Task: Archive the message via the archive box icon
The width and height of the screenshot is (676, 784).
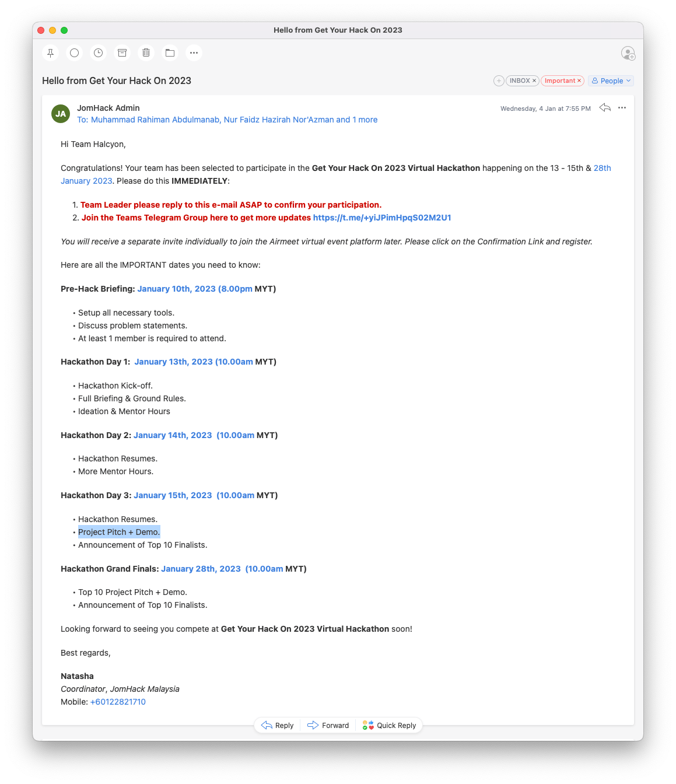Action: (x=122, y=52)
